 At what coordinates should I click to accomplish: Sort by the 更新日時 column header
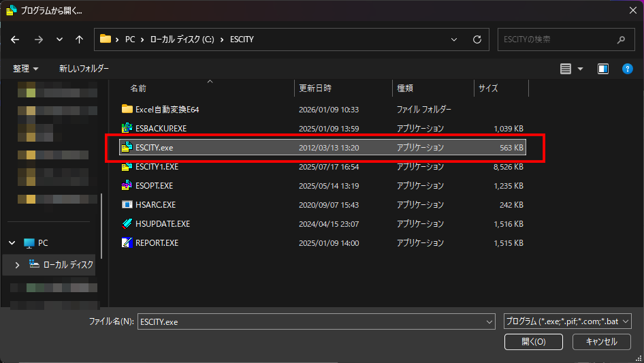(315, 88)
